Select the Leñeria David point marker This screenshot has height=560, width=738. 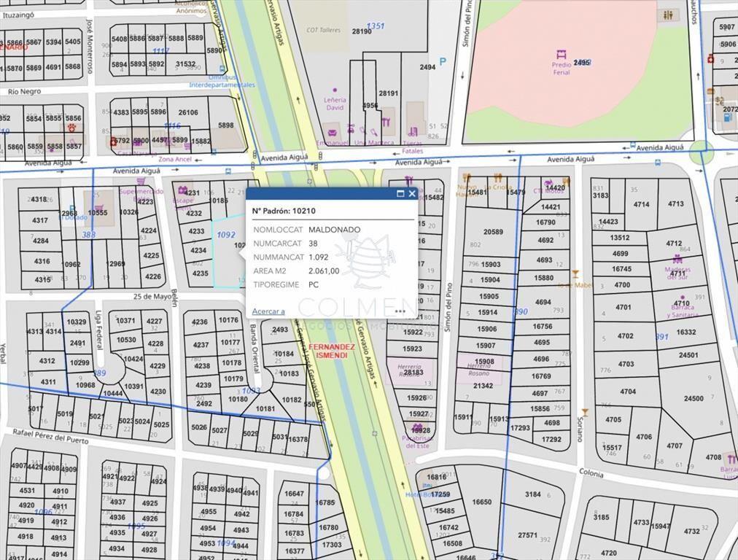(x=335, y=90)
